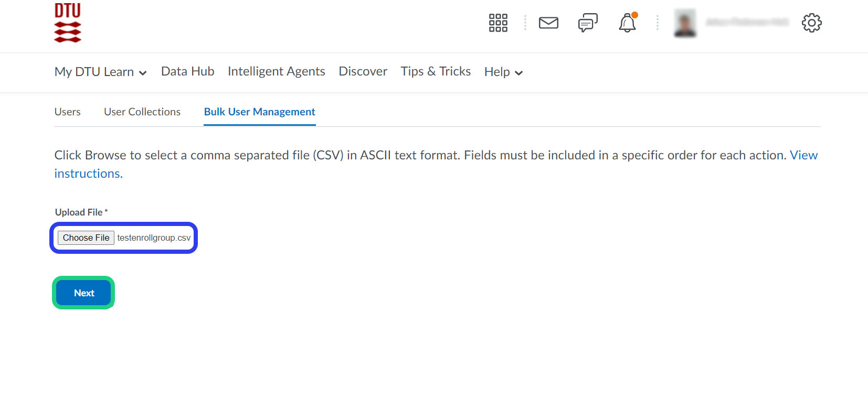
Task: Select Bulk User Management tab
Action: click(x=259, y=112)
